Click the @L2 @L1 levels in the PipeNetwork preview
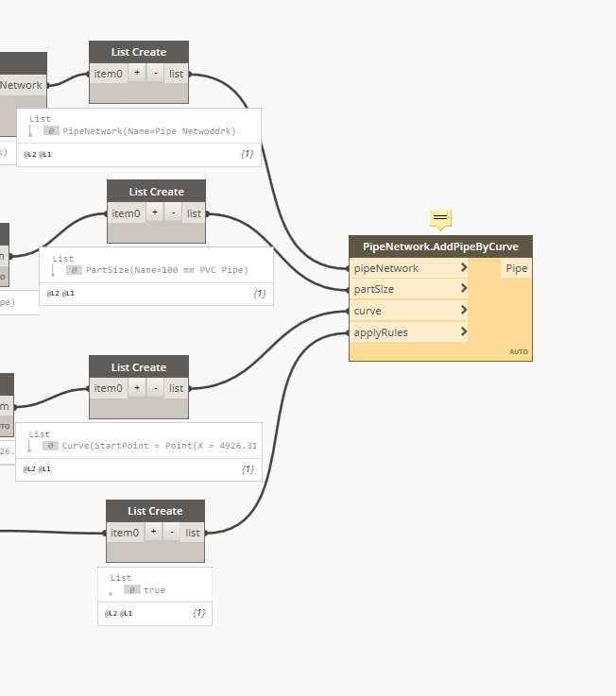Screen dimensions: 616x696 (x=37, y=155)
